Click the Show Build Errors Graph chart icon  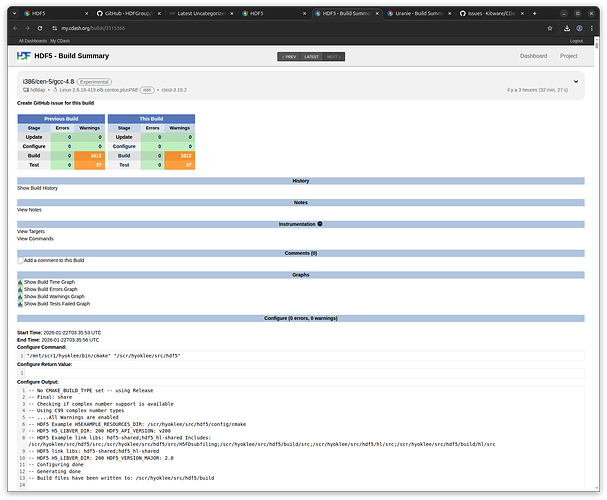(x=20, y=289)
